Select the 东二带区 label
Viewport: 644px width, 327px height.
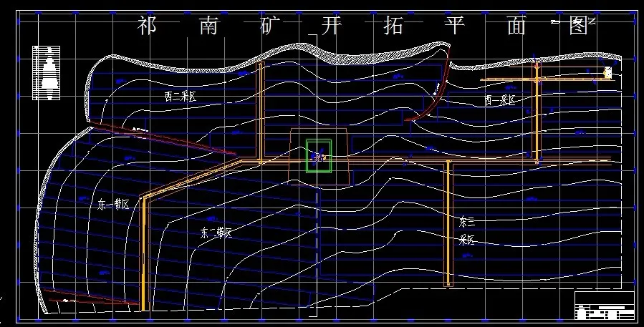(216, 233)
